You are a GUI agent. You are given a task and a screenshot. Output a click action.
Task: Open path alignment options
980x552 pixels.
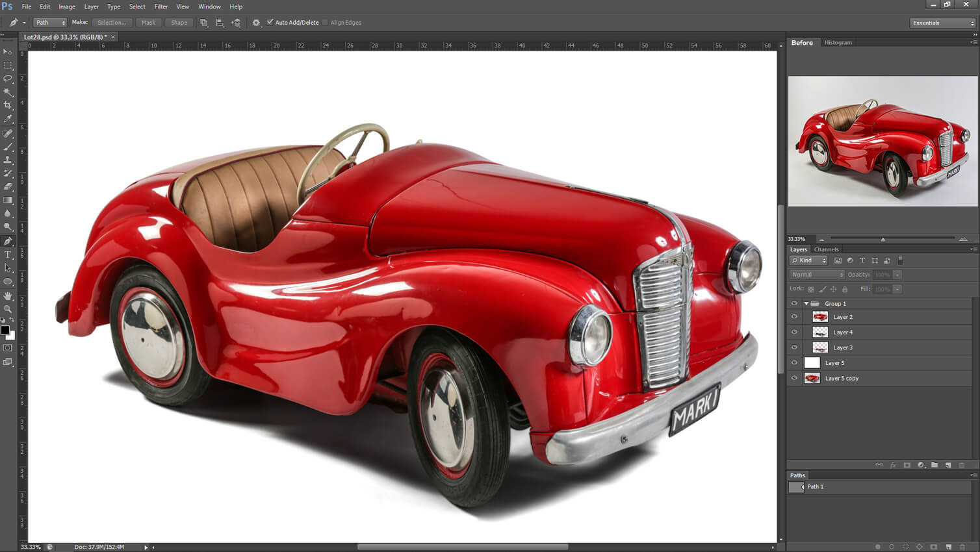(220, 23)
